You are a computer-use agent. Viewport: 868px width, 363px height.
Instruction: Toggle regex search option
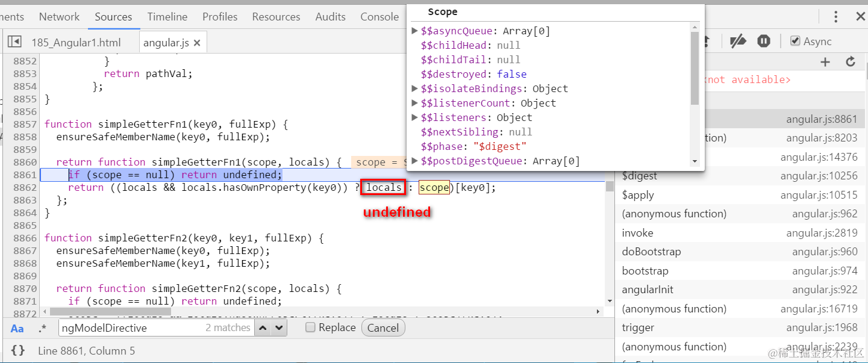[x=42, y=328]
